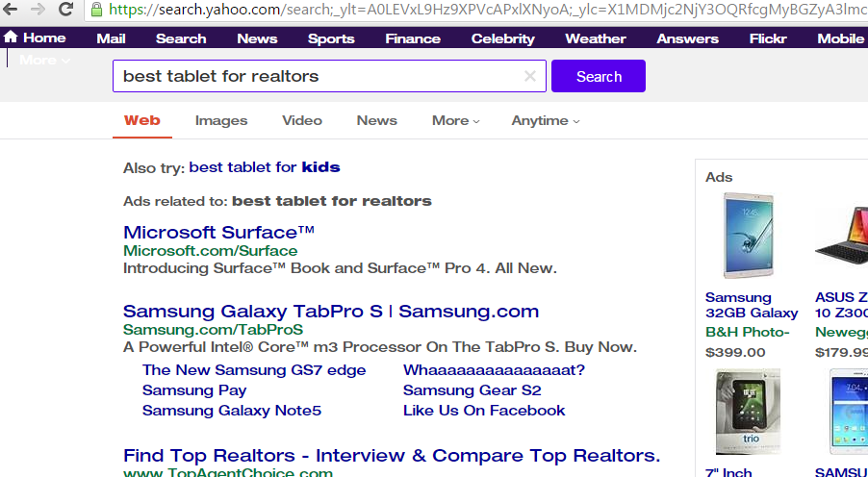
Task: Open Answers in the Yahoo nav bar
Action: tap(687, 38)
